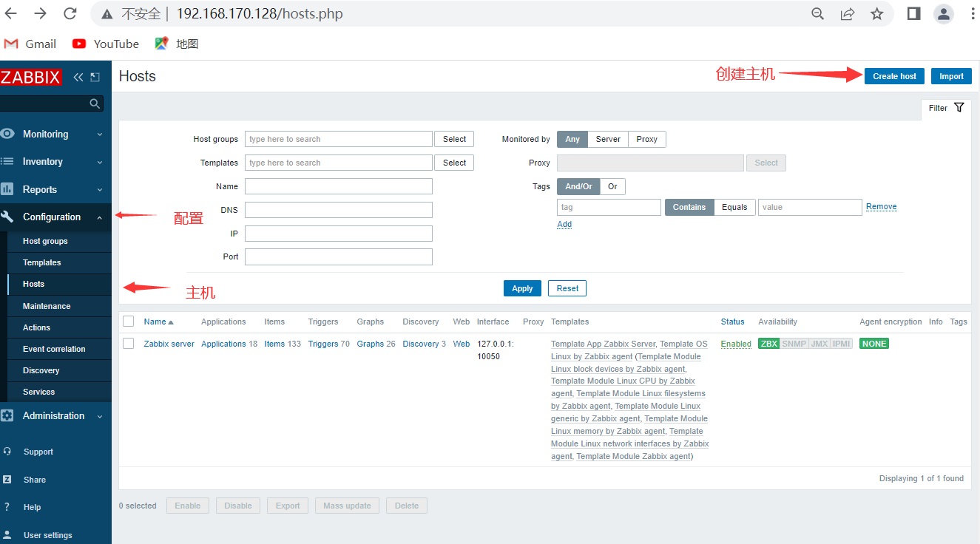Image resolution: width=980 pixels, height=544 pixels.
Task: Open the browser profile avatar
Action: pyautogui.click(x=944, y=14)
